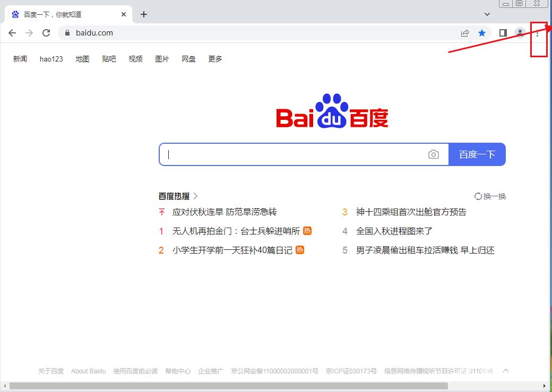552x392 pixels.
Task: Click the share icon in the toolbar
Action: point(465,32)
